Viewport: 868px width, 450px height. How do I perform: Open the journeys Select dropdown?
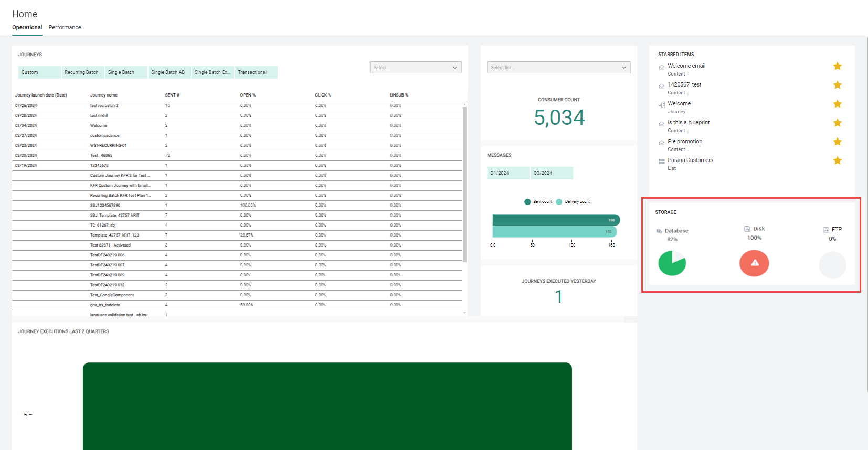[x=415, y=68]
